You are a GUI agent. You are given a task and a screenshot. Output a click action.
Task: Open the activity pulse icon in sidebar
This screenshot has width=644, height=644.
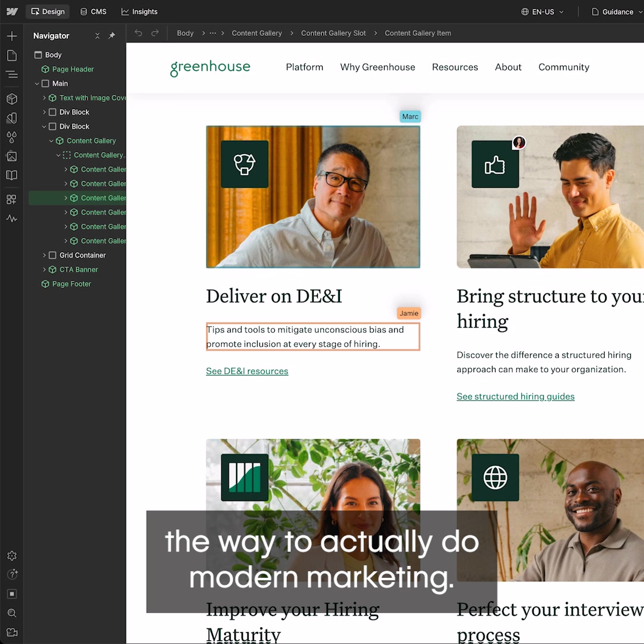click(12, 218)
